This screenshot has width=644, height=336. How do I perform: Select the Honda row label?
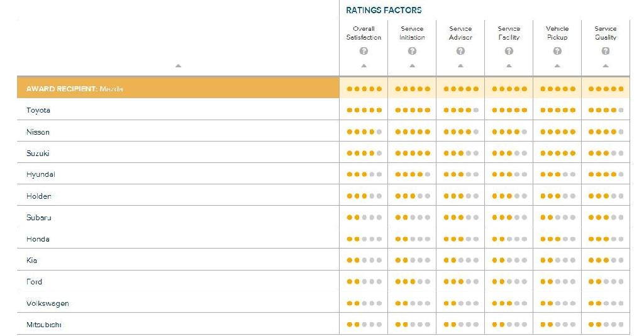click(x=38, y=238)
